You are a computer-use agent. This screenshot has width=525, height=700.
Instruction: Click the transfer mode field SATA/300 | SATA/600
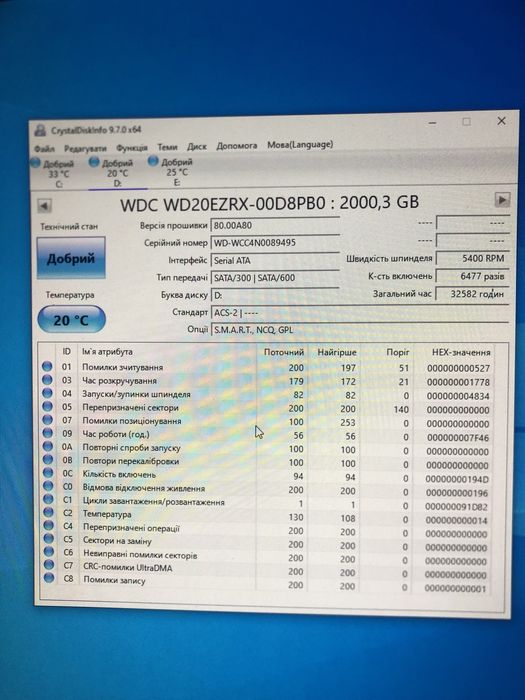coord(275,278)
